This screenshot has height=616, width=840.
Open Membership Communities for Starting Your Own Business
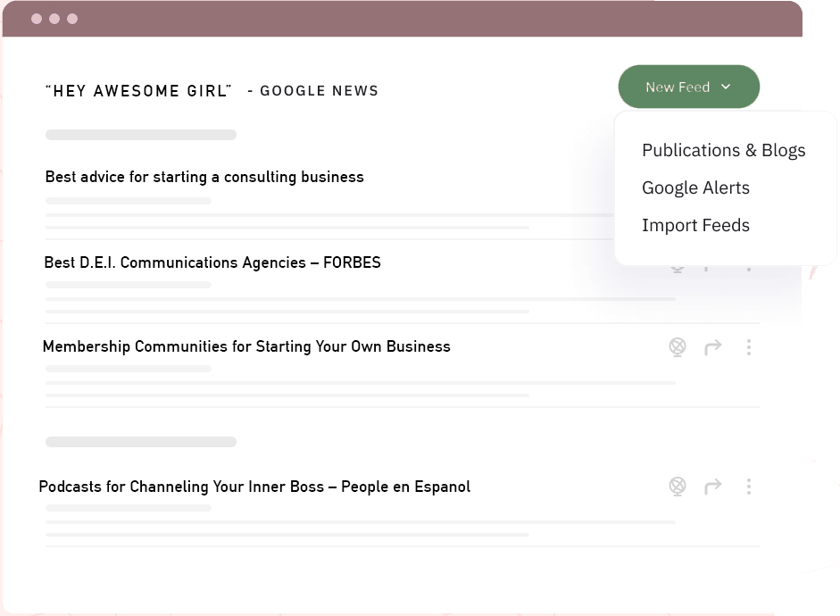point(246,346)
